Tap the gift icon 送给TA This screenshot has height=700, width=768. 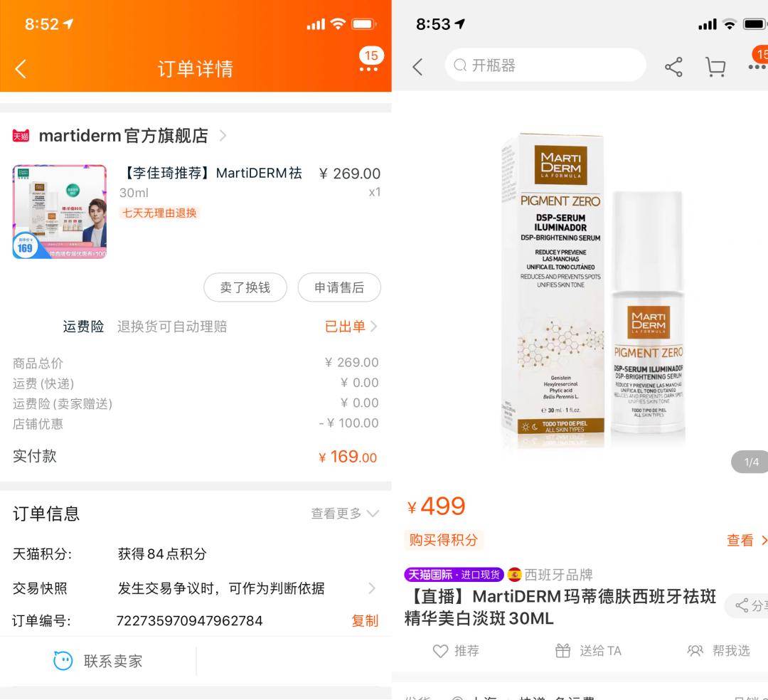562,650
